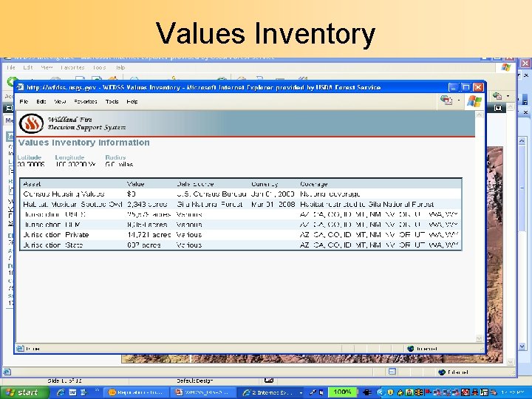532x399 pixels.
Task: Expand the Quick Launch overflow chevron
Action: click(x=97, y=390)
